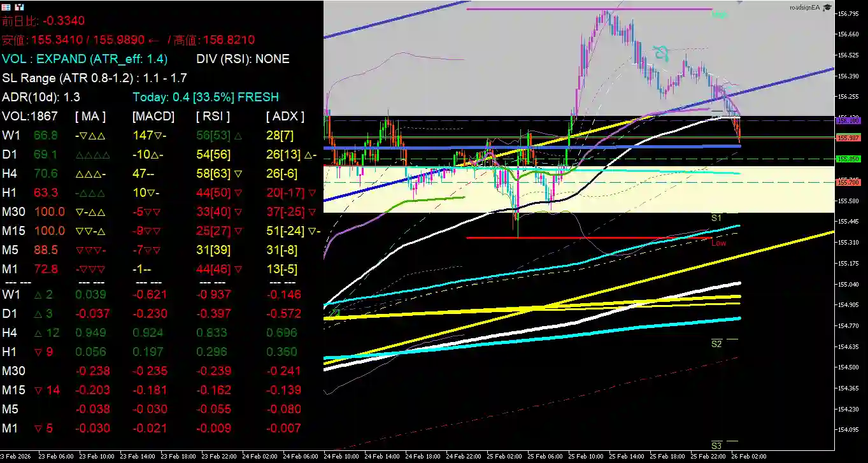Click the second small icon at top-left corner
Image resolution: width=868 pixels, height=463 pixels.
20,6
